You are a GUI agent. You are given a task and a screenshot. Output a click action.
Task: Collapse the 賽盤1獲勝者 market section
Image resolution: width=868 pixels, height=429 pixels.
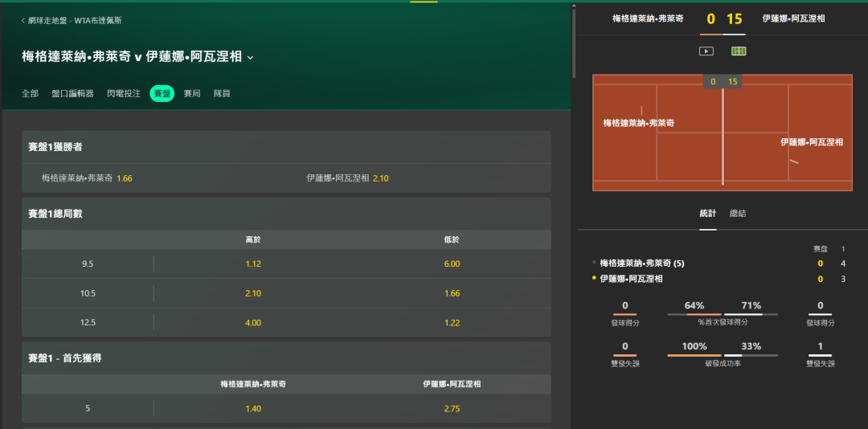click(x=286, y=147)
